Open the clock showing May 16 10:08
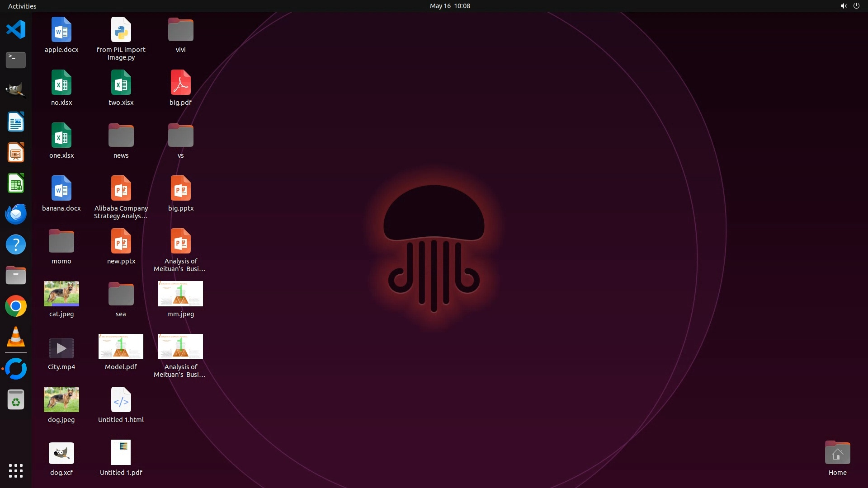Screen dimensions: 868x488 click(x=449, y=6)
